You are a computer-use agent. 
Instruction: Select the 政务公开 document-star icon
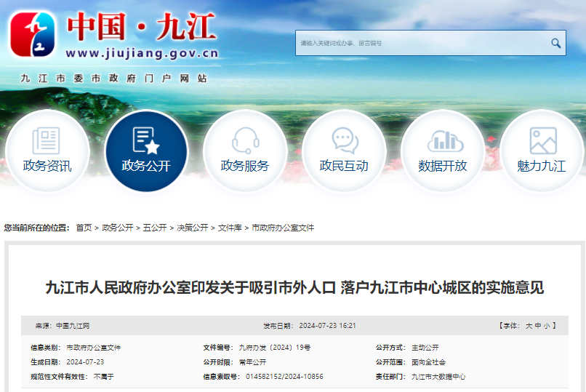tap(145, 141)
